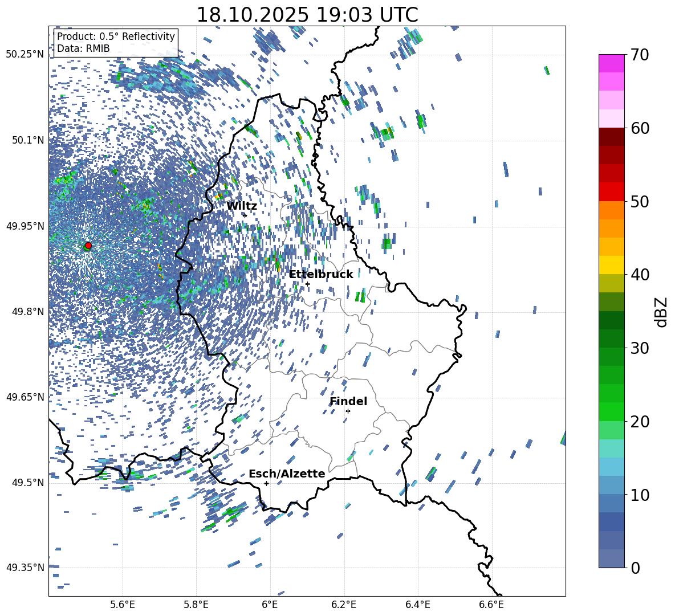Click the dBZ colorbar axis label

(662, 312)
